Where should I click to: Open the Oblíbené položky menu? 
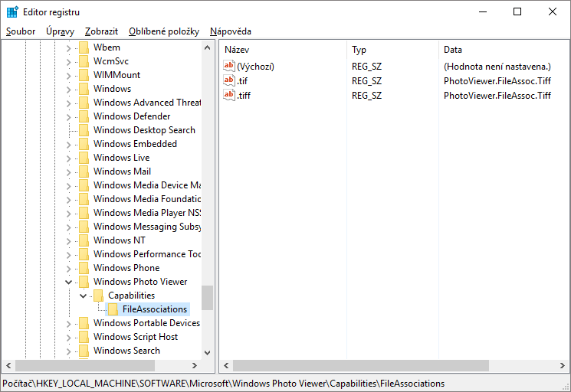point(163,31)
